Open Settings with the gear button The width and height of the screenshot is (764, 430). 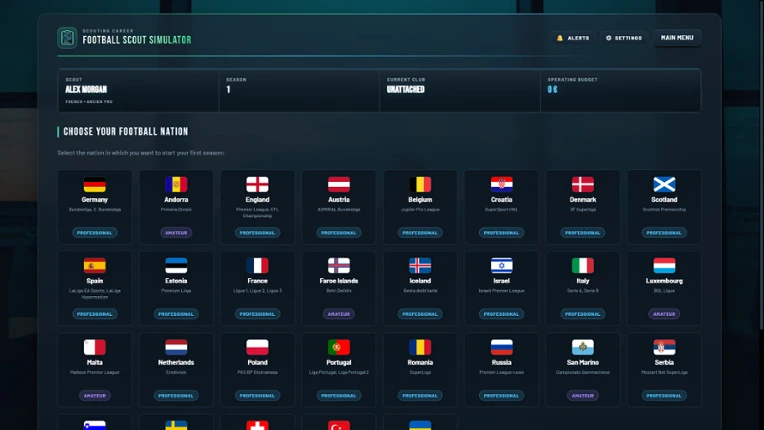point(624,38)
